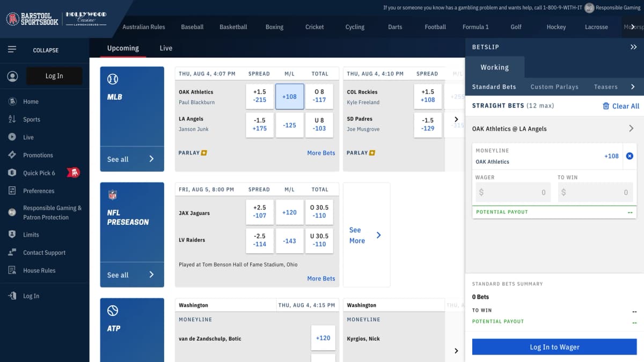
Task: Open NFL Preseason See all arrow
Action: click(x=151, y=275)
